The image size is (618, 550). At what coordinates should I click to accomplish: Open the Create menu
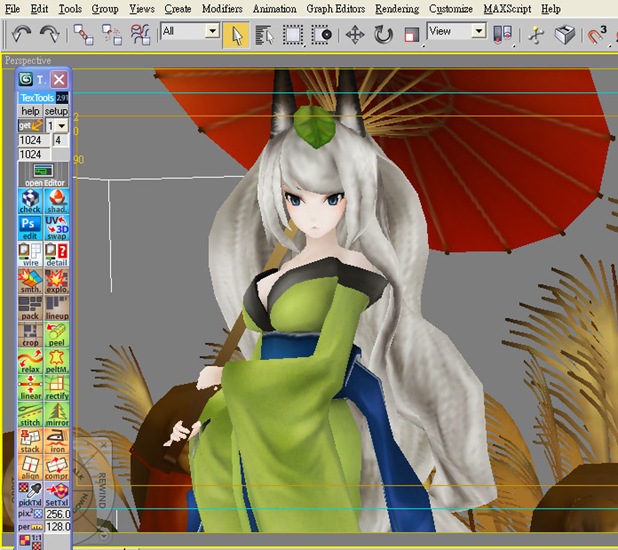(178, 9)
